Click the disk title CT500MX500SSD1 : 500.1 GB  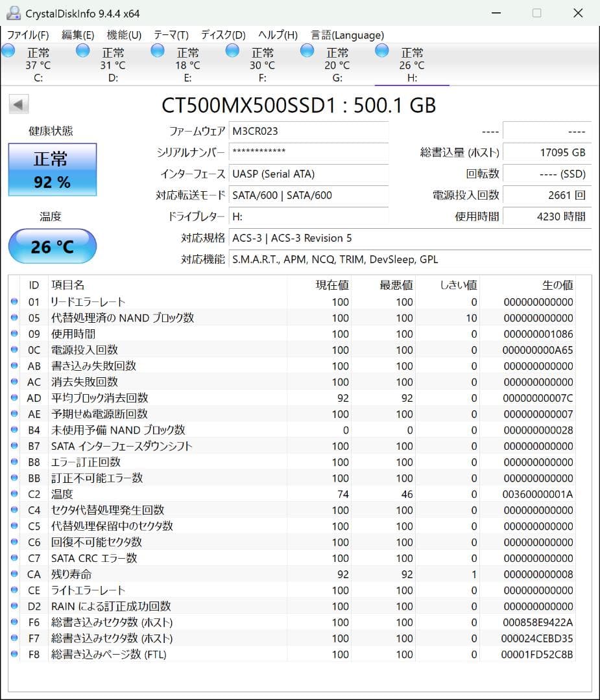(x=298, y=106)
